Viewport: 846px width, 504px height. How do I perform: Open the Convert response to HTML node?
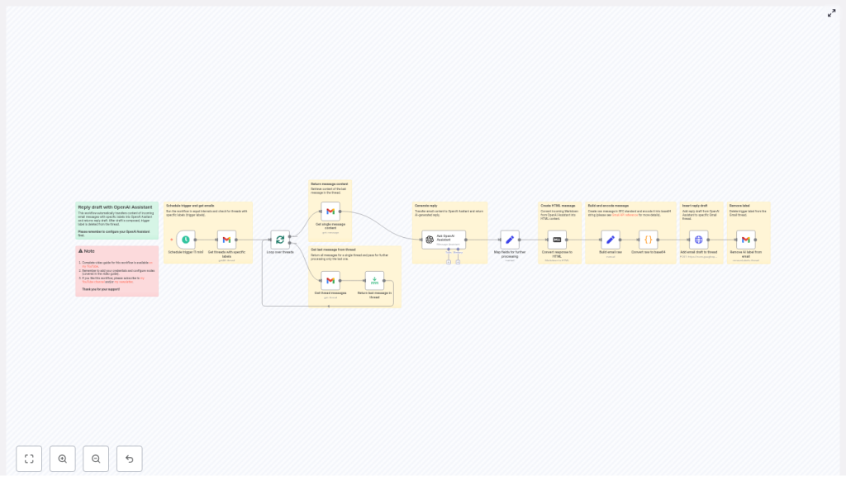point(557,240)
